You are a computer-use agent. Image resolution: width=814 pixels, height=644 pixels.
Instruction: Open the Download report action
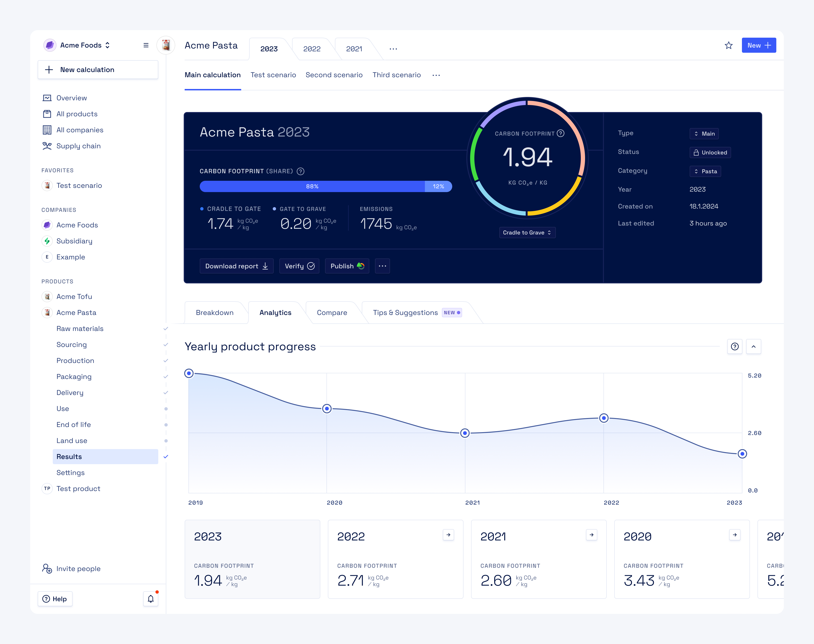tap(236, 266)
